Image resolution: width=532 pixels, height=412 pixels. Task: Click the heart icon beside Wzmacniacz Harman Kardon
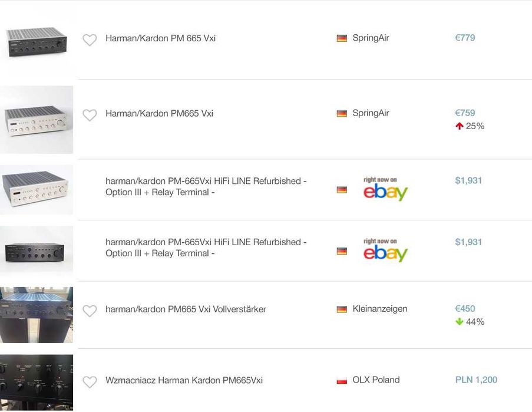pos(90,382)
